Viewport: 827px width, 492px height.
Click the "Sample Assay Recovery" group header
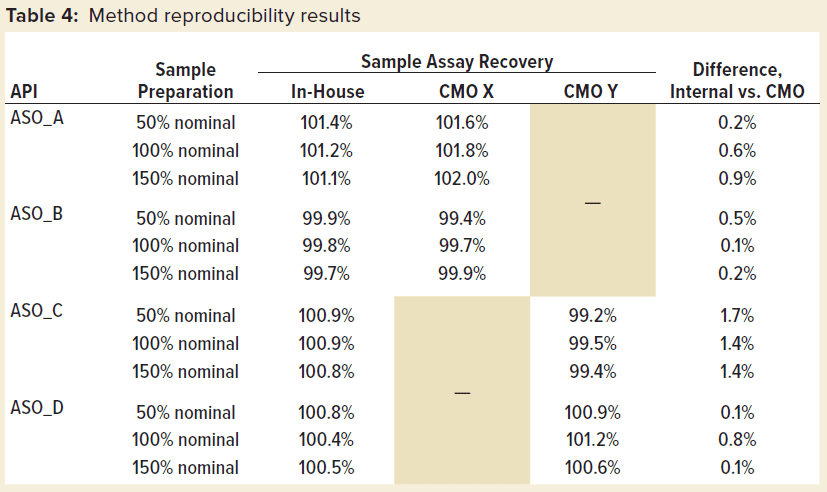457,62
